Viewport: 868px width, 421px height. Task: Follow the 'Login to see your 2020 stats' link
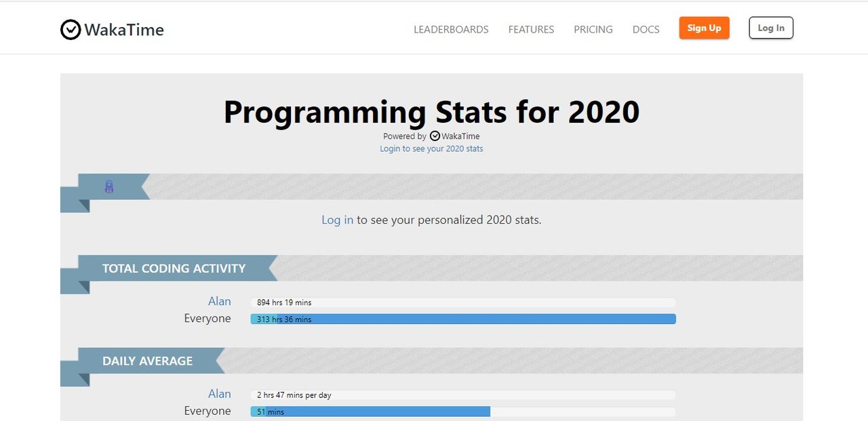(431, 148)
